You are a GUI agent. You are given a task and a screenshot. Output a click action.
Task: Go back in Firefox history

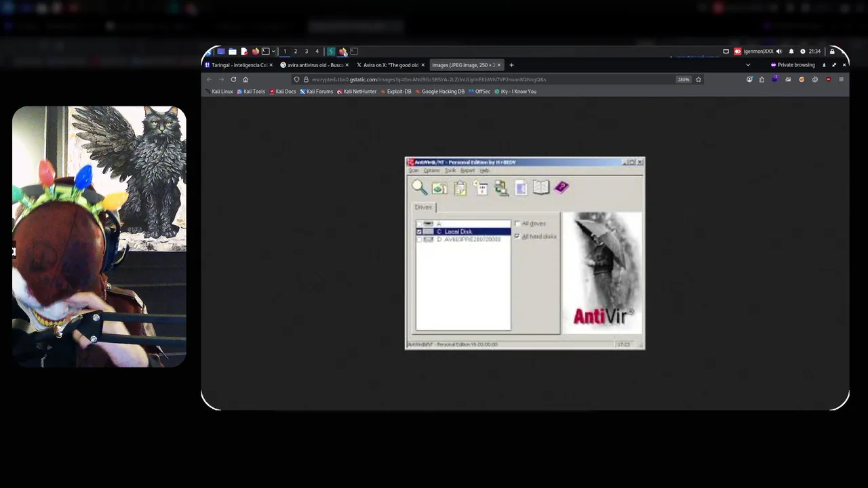[x=209, y=79]
